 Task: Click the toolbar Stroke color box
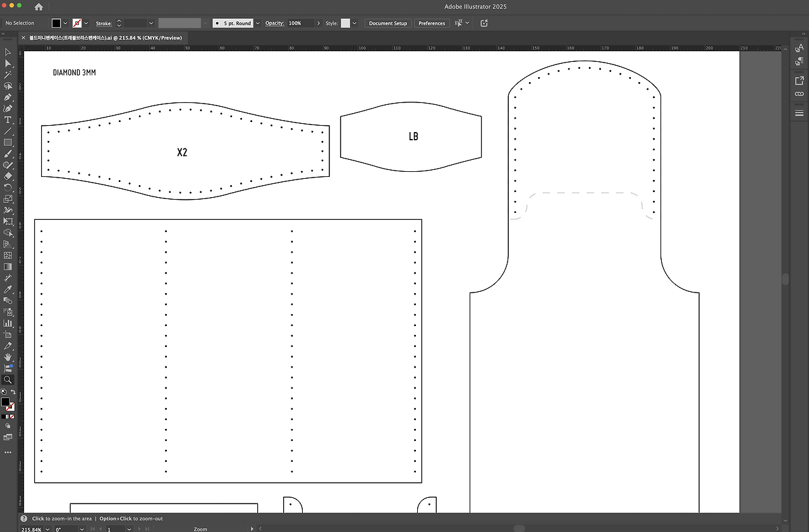[11, 407]
